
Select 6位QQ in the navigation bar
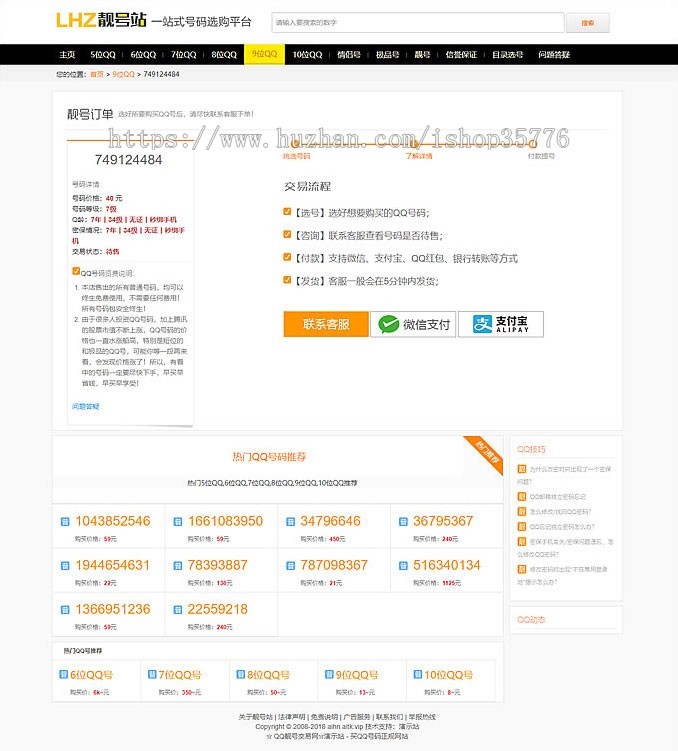click(143, 55)
